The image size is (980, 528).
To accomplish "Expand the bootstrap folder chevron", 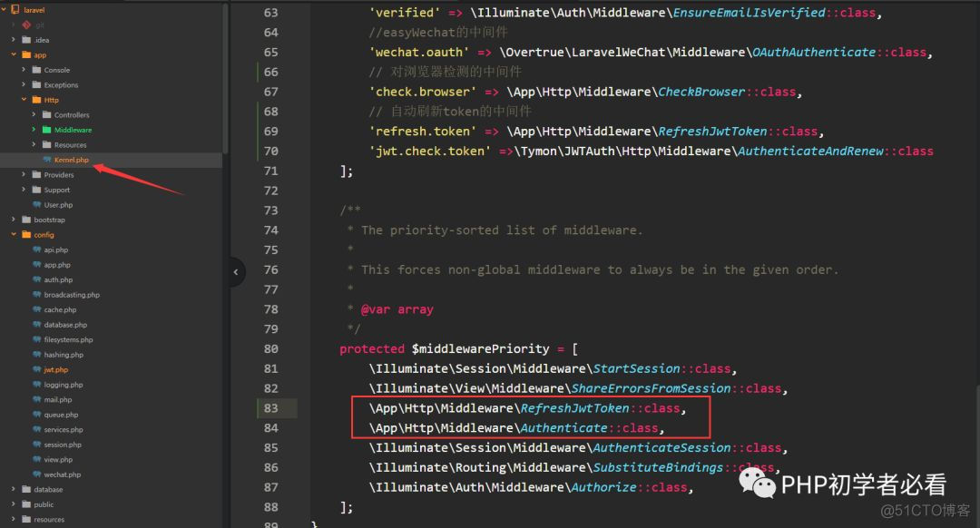I will click(x=14, y=220).
